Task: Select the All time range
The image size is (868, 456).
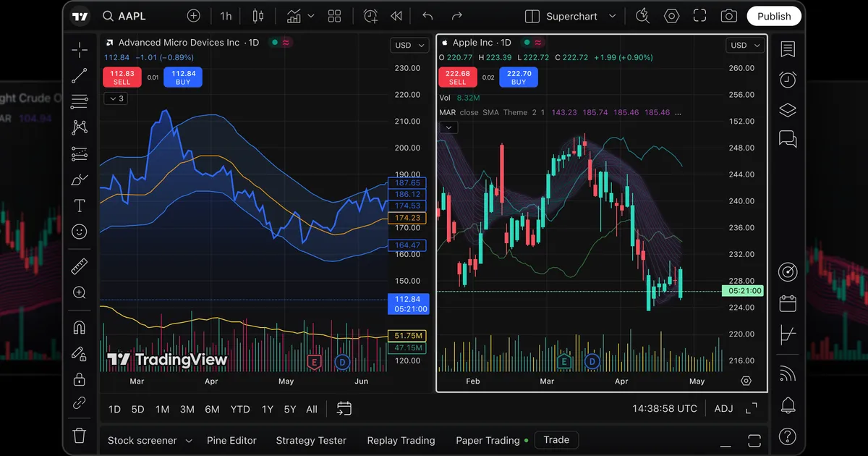Action: (312, 409)
